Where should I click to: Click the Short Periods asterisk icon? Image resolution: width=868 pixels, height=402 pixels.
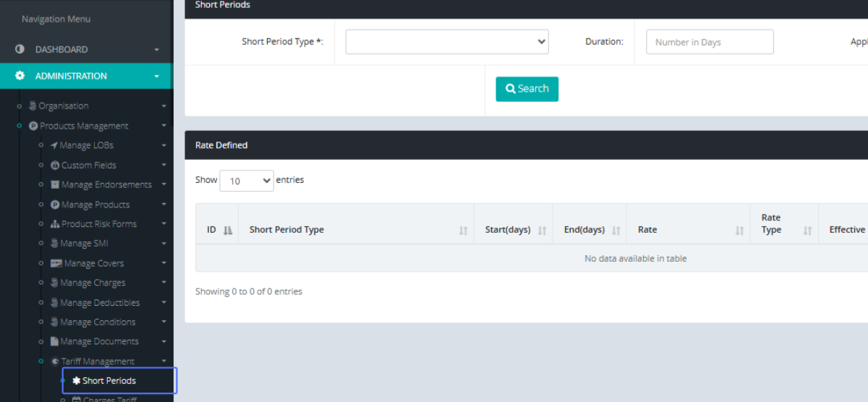coord(76,381)
